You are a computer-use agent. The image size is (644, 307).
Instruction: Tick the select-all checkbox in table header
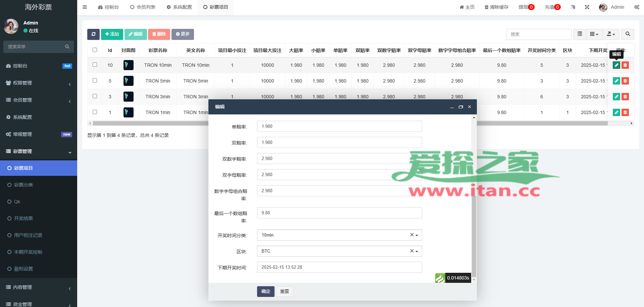tap(95, 50)
